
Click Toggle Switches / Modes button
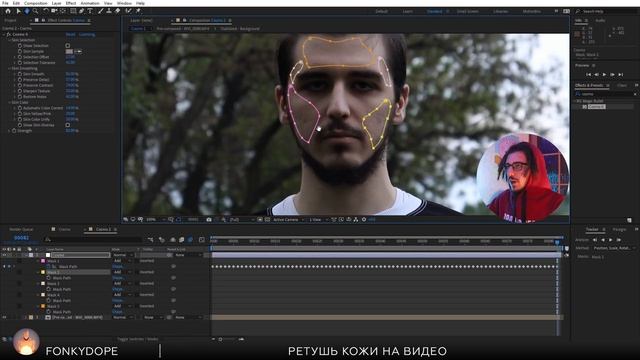138,339
